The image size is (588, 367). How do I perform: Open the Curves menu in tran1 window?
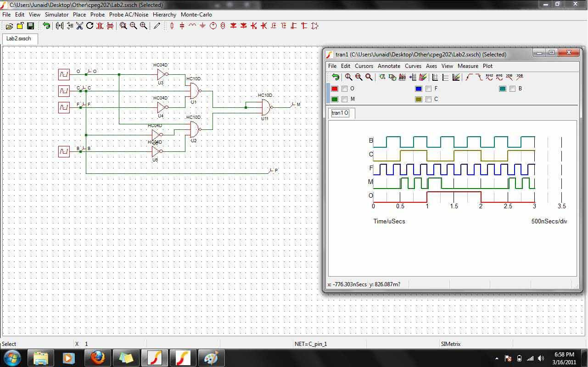pyautogui.click(x=413, y=66)
